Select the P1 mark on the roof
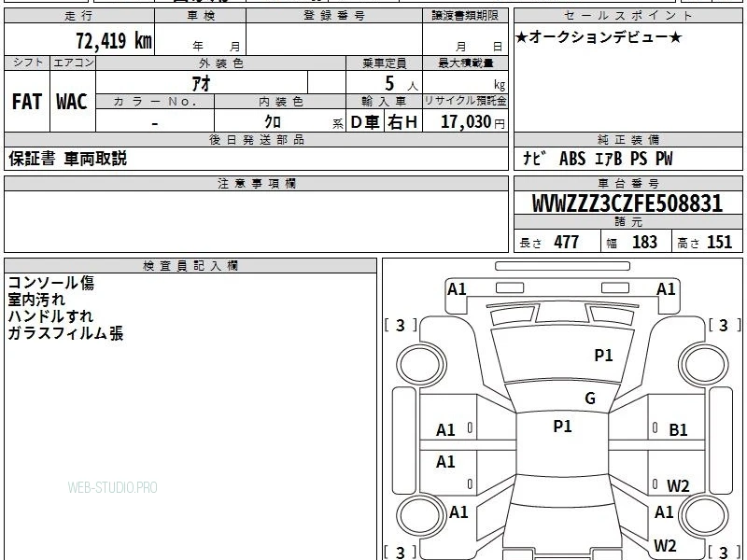Viewport: 747px width, 560px height. tap(562, 427)
